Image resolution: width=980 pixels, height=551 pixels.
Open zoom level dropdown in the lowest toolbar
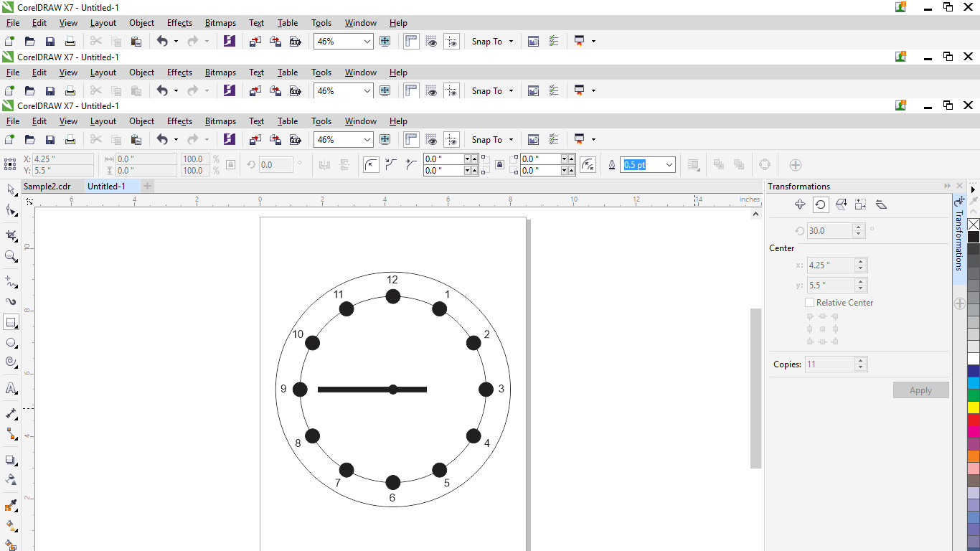tap(367, 140)
